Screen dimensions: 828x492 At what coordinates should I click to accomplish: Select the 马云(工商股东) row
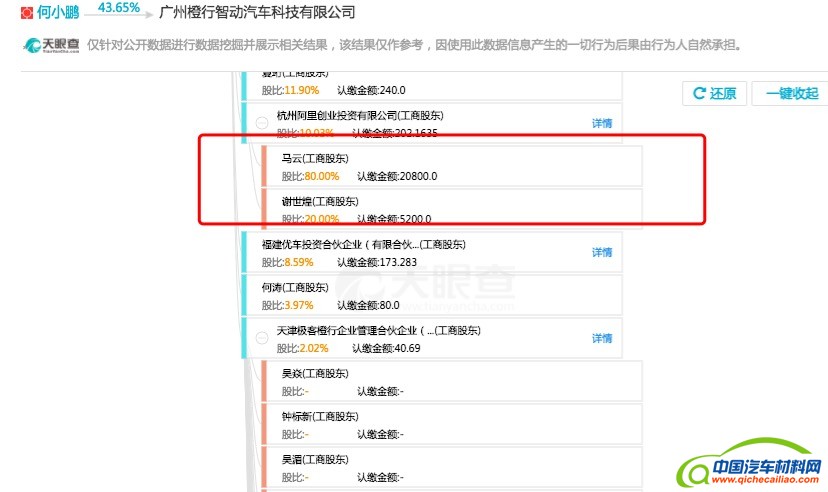(451, 166)
